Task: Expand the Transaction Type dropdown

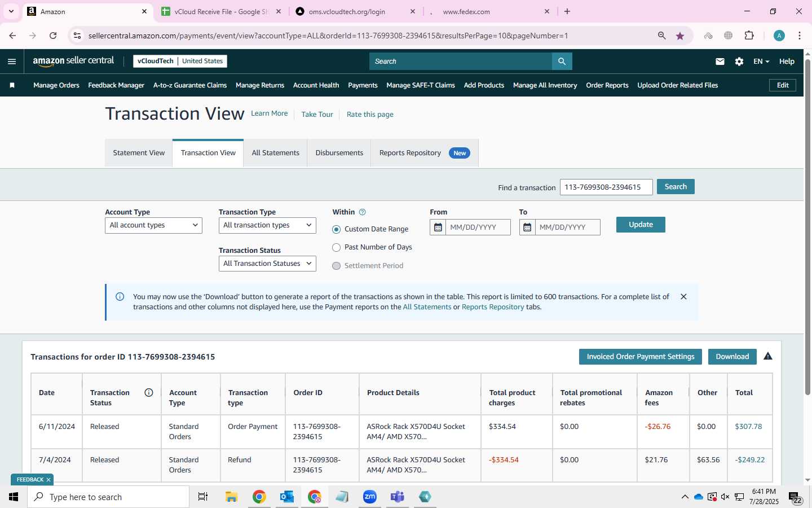Action: coord(267,225)
